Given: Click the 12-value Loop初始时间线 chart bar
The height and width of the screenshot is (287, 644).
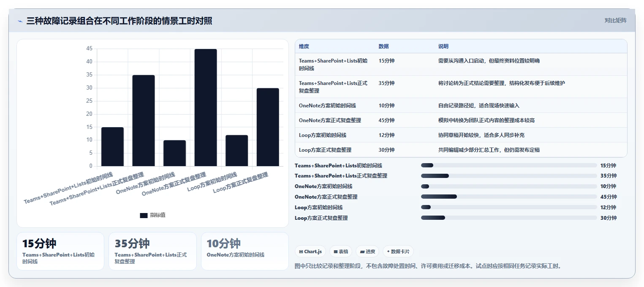Looking at the screenshot, I should (x=237, y=150).
